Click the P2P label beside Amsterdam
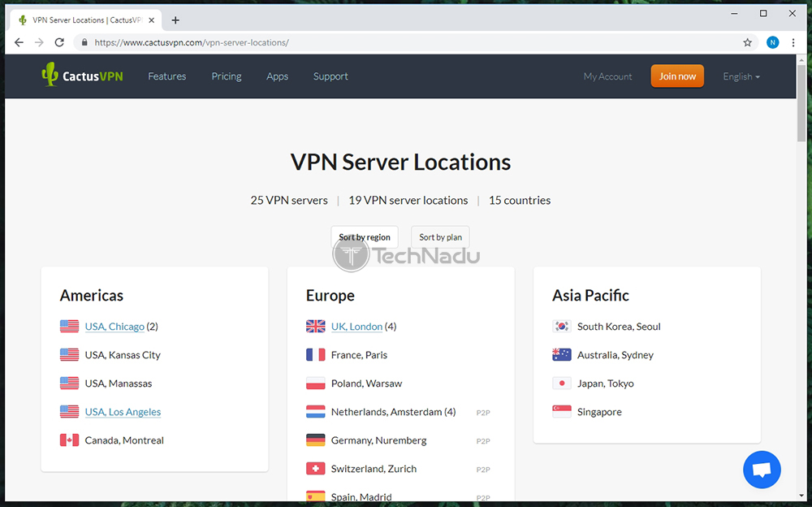 click(x=483, y=413)
